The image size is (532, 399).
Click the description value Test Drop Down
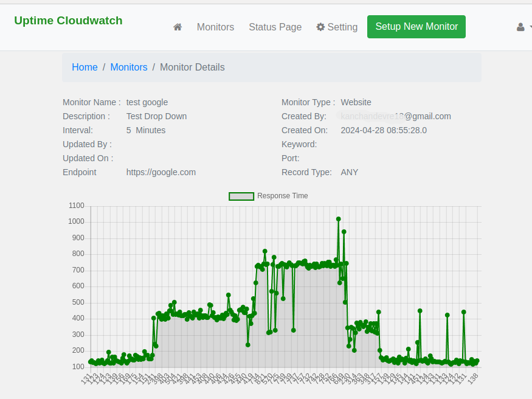click(156, 116)
